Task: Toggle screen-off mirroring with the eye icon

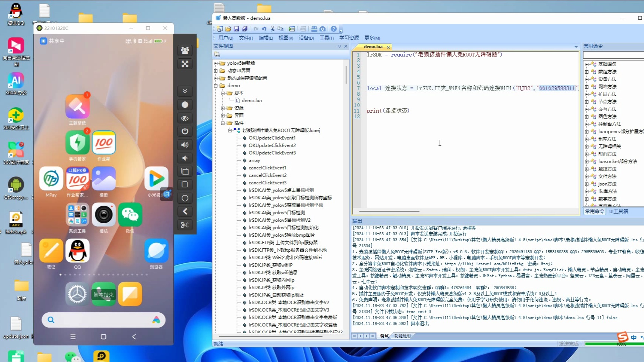Action: (x=185, y=118)
